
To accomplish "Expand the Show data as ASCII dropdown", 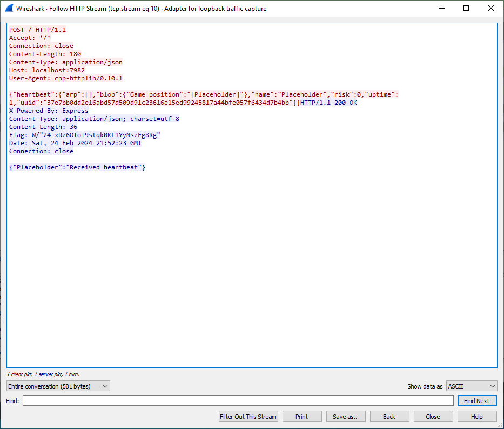I will [472, 386].
